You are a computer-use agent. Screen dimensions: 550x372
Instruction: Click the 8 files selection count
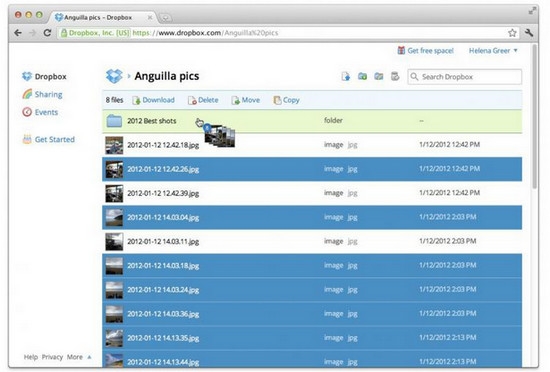coord(115,100)
